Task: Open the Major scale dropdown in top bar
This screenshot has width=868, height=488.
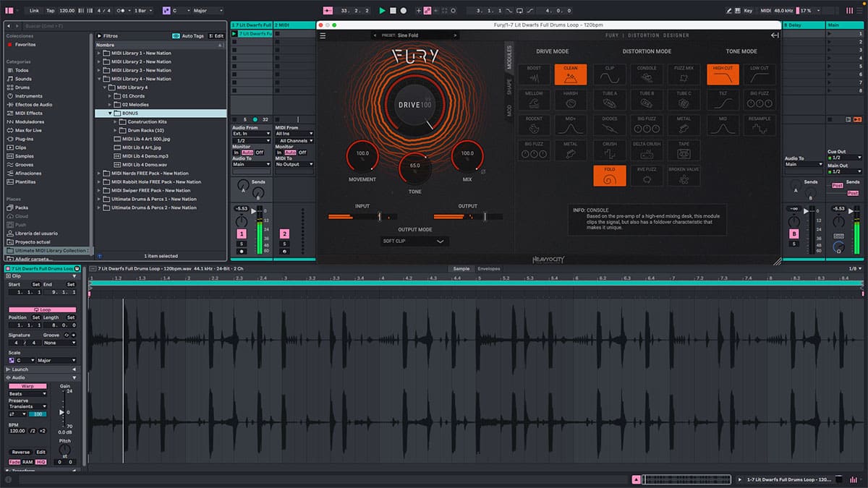Action: click(x=208, y=11)
